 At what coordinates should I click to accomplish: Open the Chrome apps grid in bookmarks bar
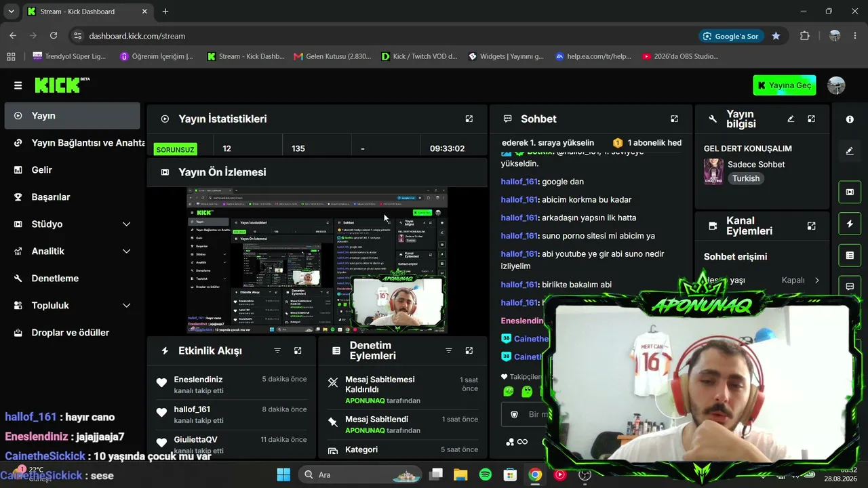pos(11,57)
